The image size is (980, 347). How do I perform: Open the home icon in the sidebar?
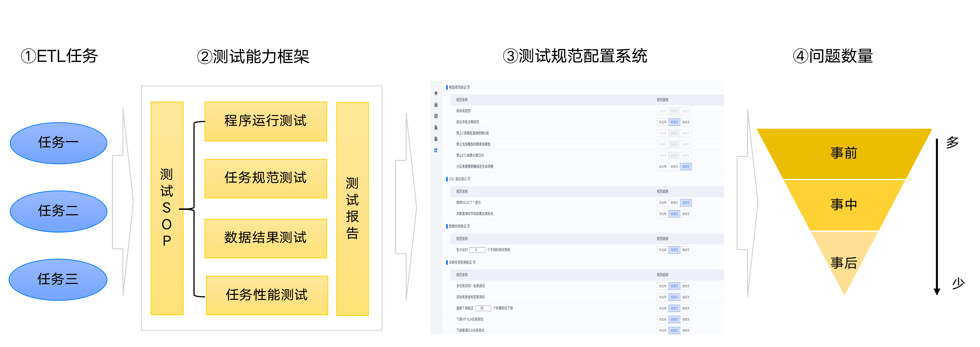[x=436, y=93]
